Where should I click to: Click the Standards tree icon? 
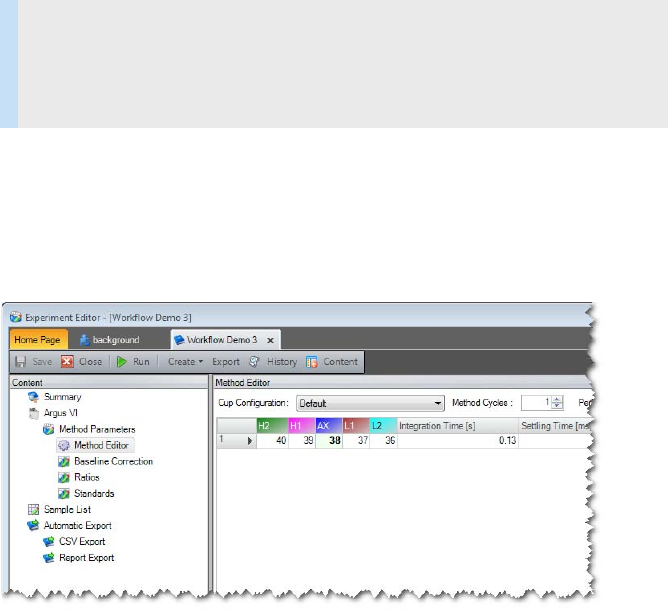pos(64,493)
